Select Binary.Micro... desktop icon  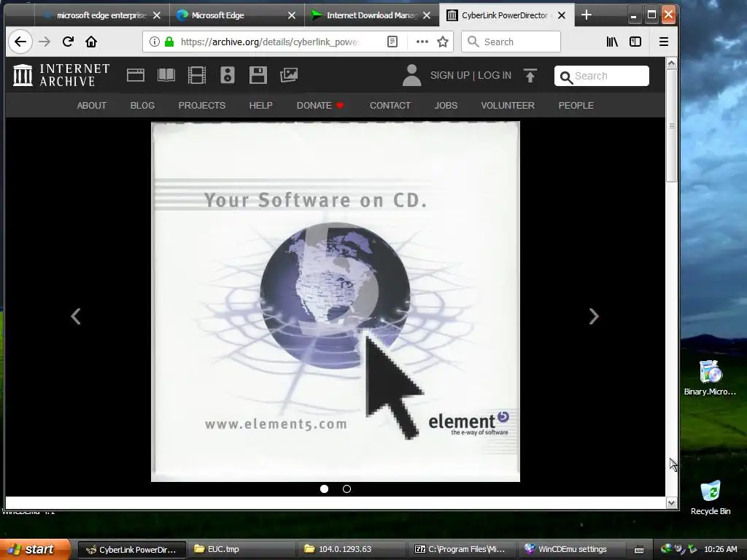711,378
